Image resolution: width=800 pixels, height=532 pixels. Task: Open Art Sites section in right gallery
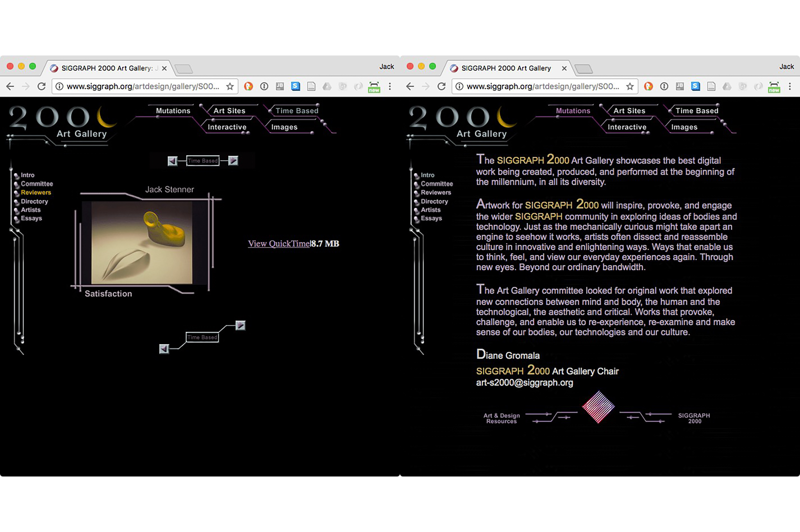(629, 111)
